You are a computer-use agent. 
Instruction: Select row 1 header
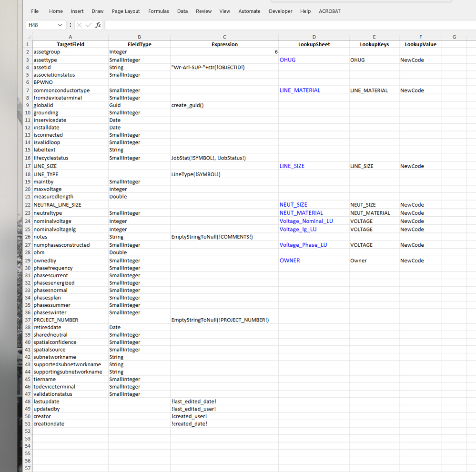click(28, 44)
